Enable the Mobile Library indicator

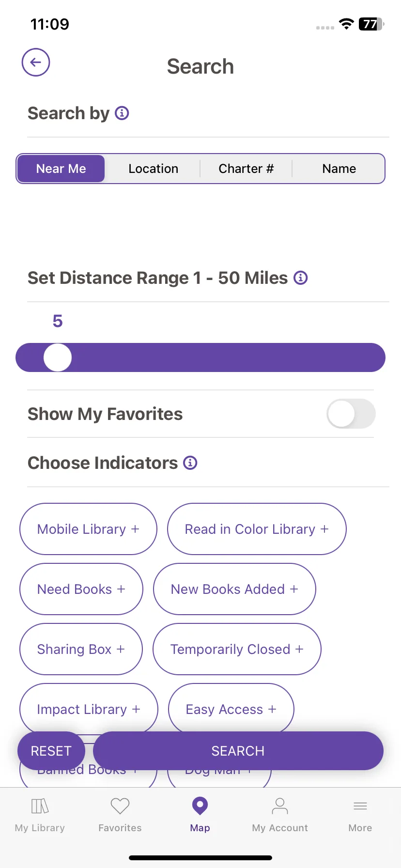[x=88, y=529]
